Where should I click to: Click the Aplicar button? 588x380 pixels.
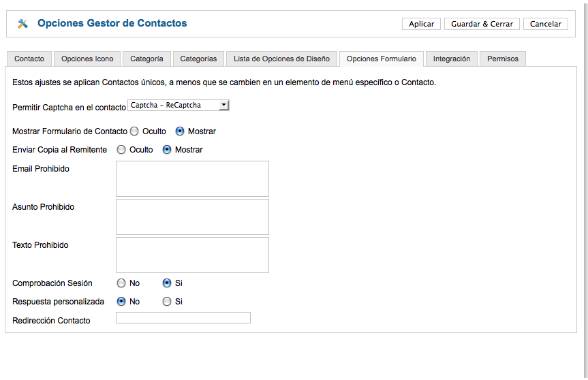coord(421,24)
